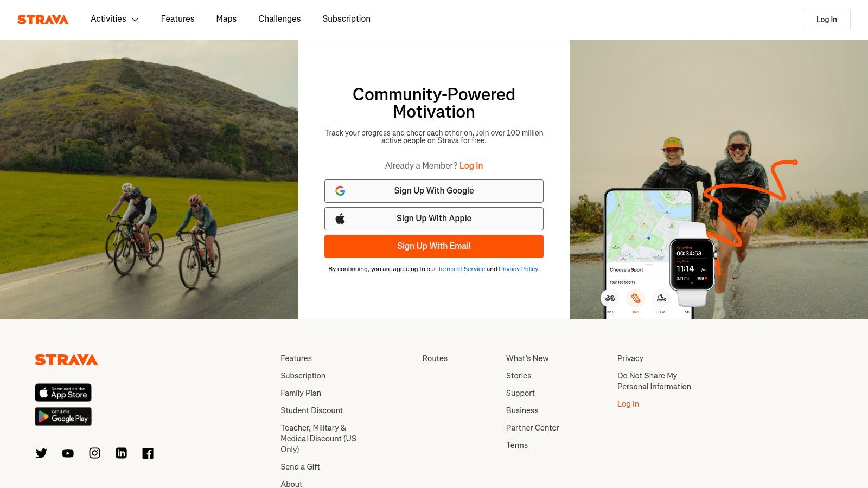Click the Strava logo in the header

pos(43,20)
